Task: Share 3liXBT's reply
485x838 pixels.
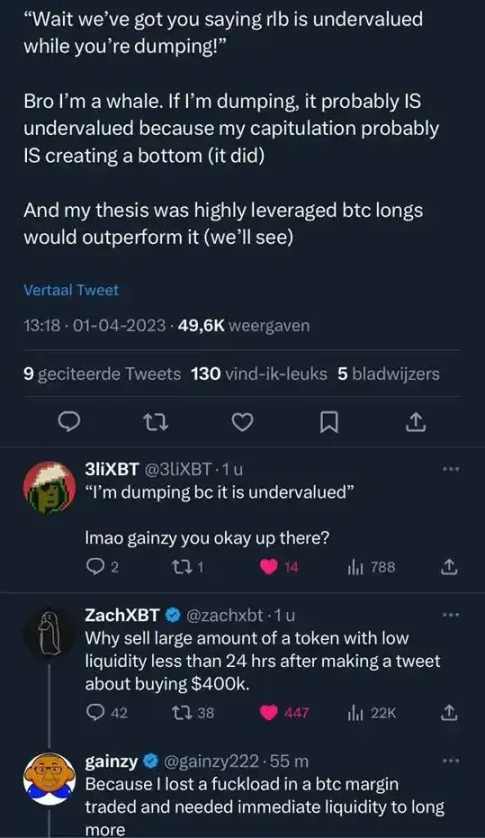Action: tap(449, 567)
